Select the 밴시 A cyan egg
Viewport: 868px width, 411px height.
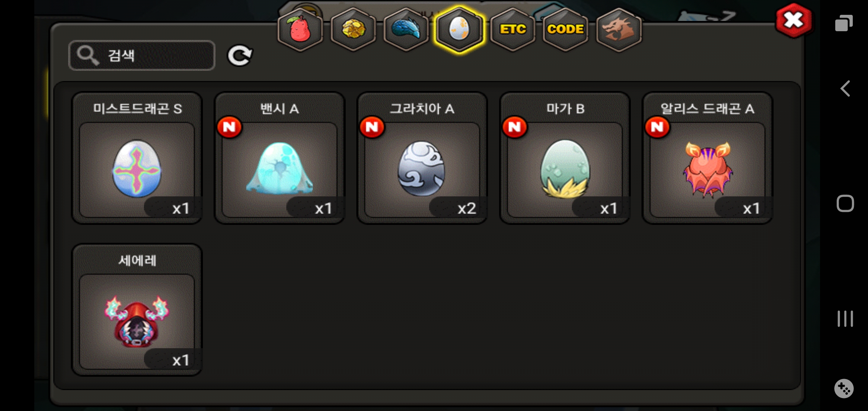[279, 158]
